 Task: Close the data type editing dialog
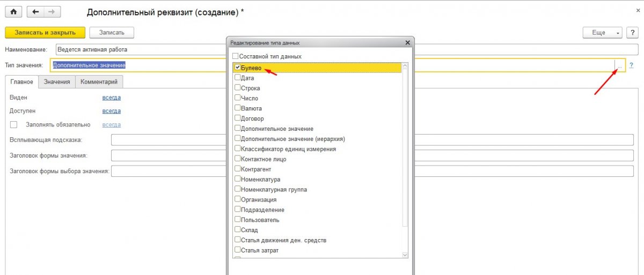(x=407, y=42)
